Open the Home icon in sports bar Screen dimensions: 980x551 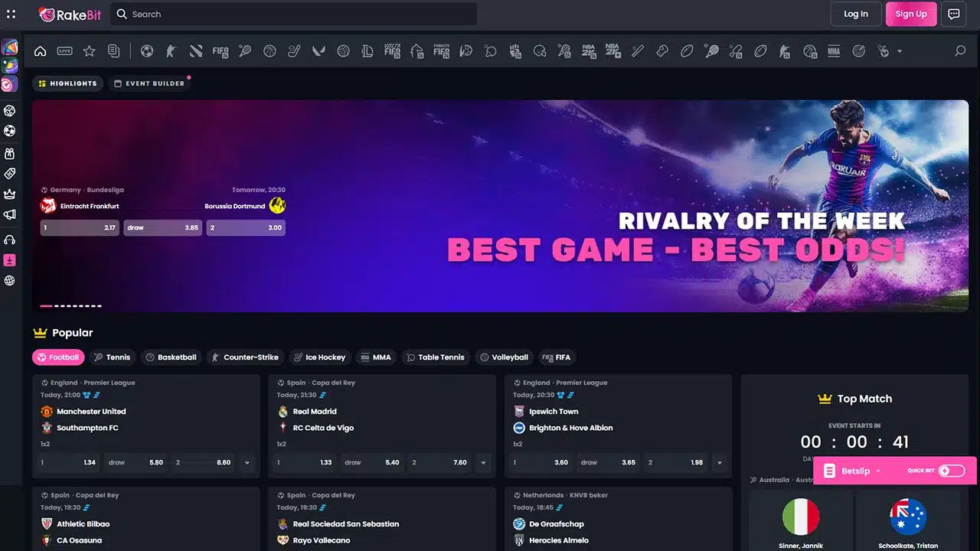[x=40, y=51]
